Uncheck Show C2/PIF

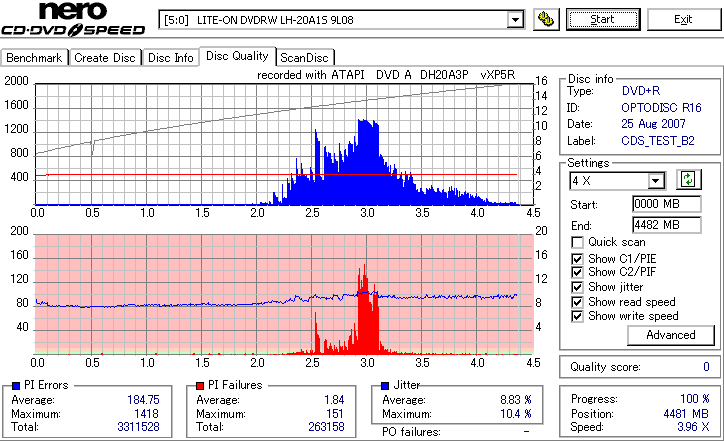pos(577,272)
